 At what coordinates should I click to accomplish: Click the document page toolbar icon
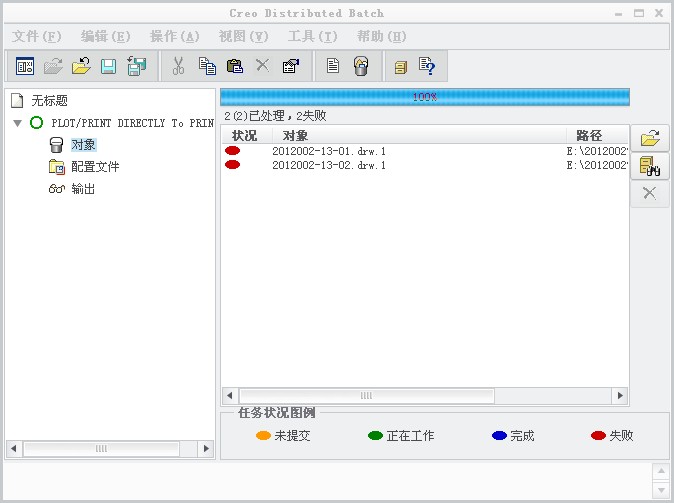[333, 66]
